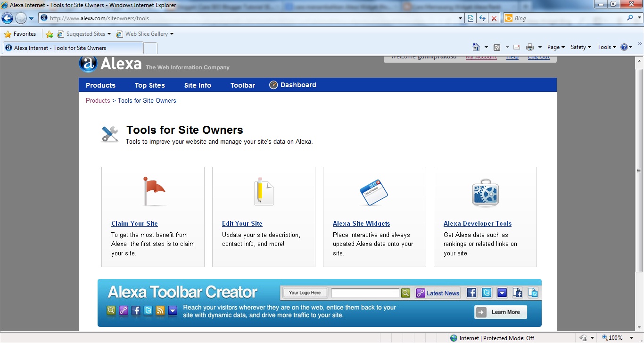Click the blue Help question mark icon

tap(624, 47)
